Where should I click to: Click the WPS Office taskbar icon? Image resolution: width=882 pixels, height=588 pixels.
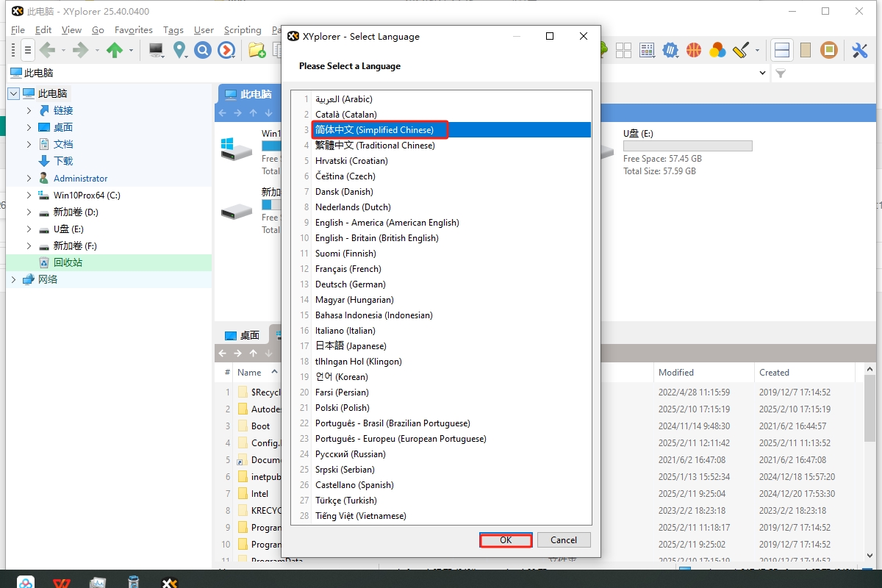point(62,582)
